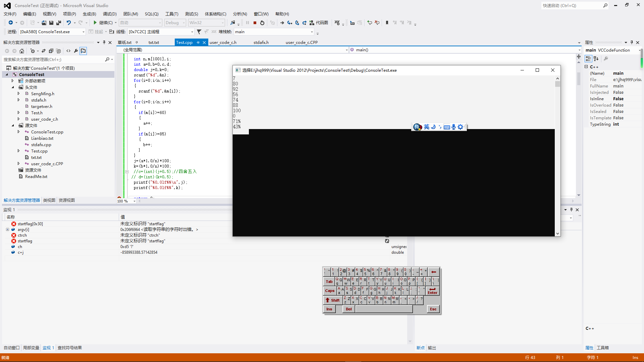Open the 工具(T) menu

pos(172,14)
